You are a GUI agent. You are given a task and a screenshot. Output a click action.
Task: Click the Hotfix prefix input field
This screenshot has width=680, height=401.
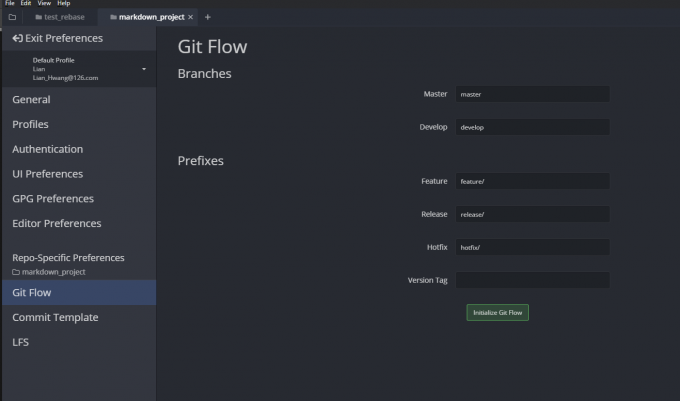point(532,247)
